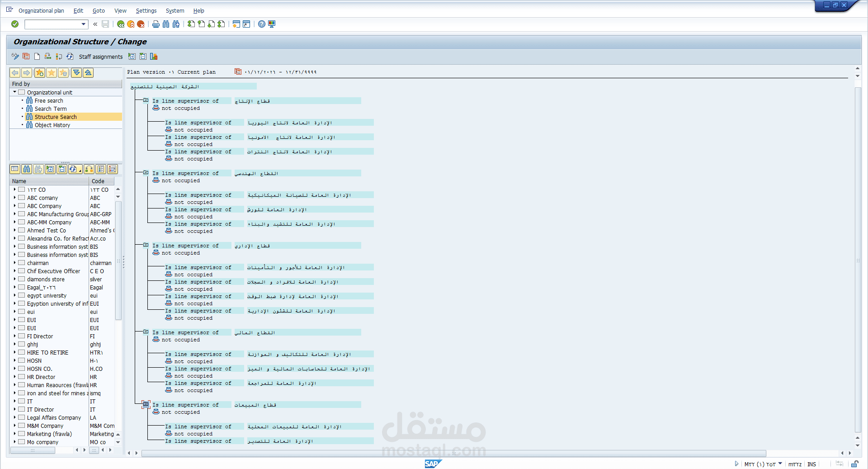
Task: Click the Name list vertical scrollbar
Action: (118, 260)
